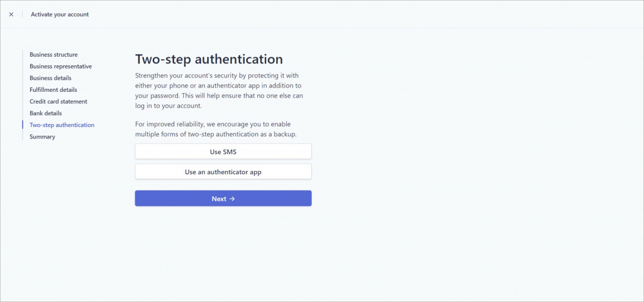Select Business details in the sidebar

tap(50, 78)
